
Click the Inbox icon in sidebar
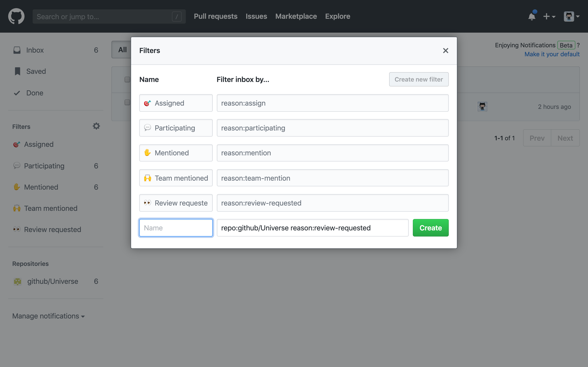pos(17,50)
